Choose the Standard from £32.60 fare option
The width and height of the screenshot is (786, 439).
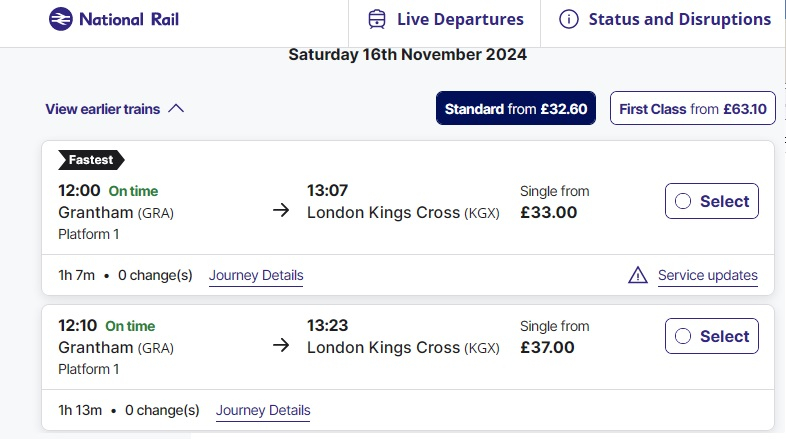[516, 108]
